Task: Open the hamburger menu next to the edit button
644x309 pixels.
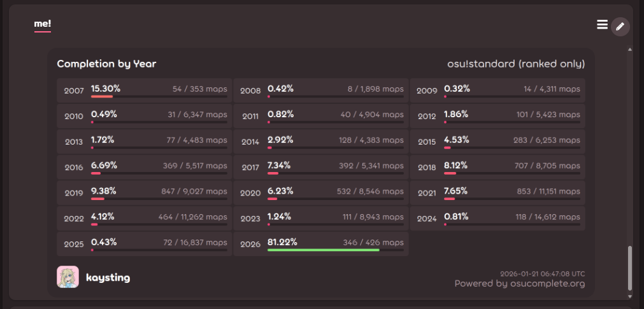Action: [602, 25]
